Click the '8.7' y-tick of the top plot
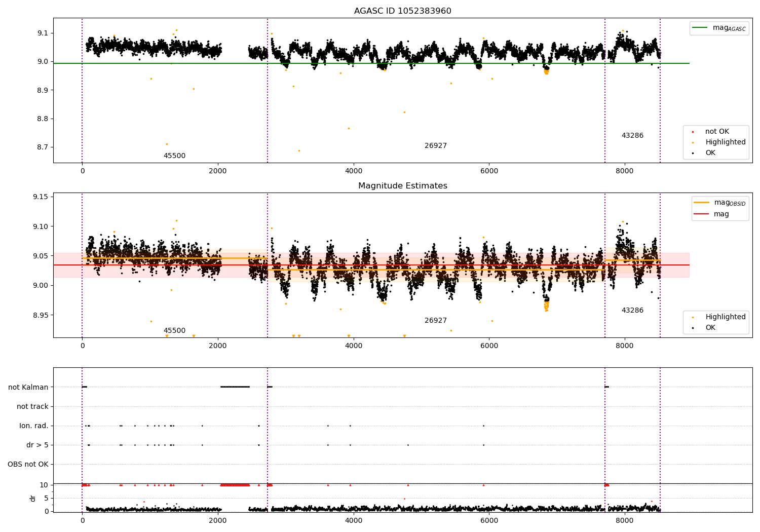The height and width of the screenshot is (532, 760). (43, 147)
